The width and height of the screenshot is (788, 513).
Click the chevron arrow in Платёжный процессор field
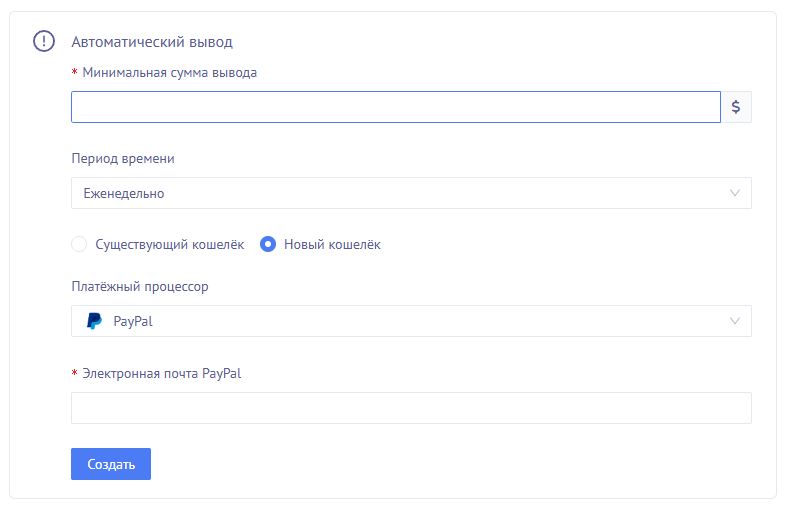[735, 321]
